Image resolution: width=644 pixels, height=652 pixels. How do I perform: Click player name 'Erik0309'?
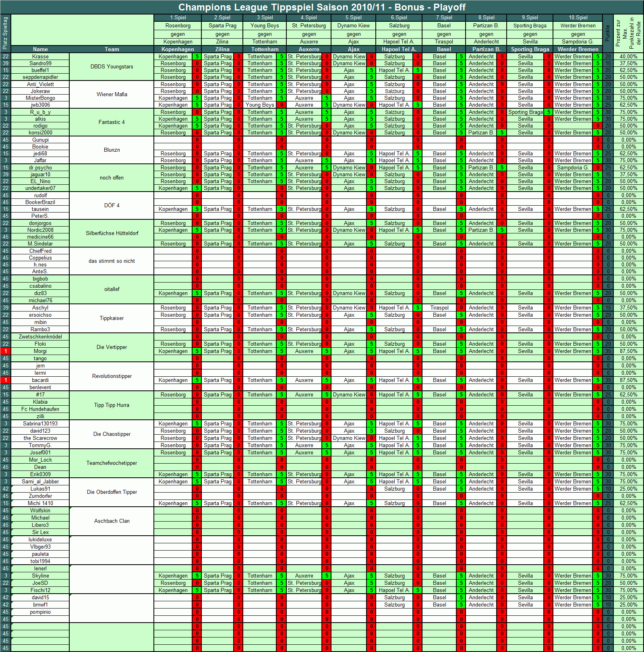[40, 475]
